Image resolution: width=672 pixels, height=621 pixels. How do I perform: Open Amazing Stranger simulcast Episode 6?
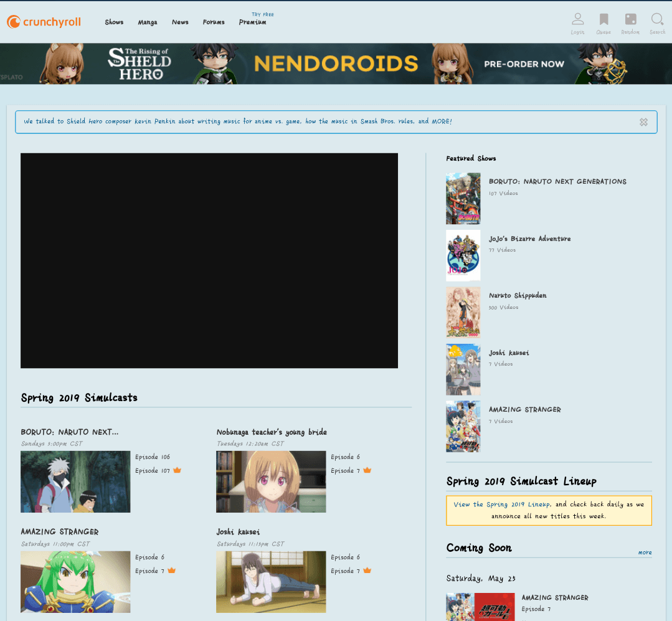point(149,557)
